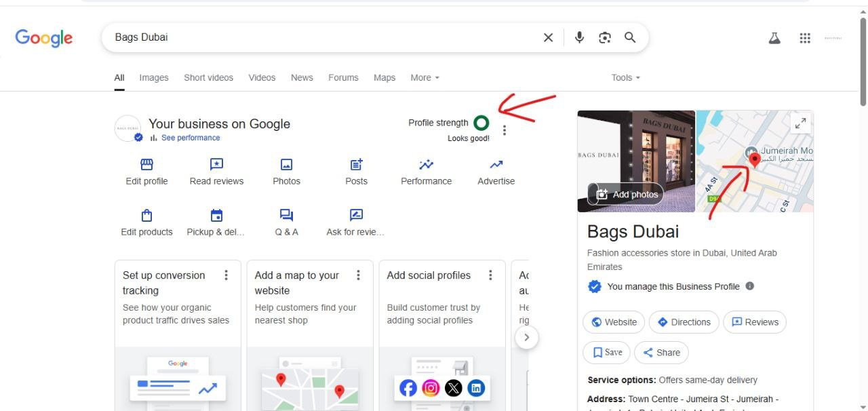868x411 pixels.
Task: Open the See performance link
Action: click(x=190, y=138)
